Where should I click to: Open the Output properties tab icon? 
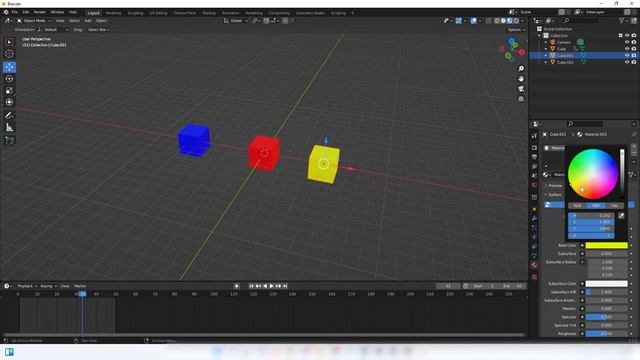point(534,157)
